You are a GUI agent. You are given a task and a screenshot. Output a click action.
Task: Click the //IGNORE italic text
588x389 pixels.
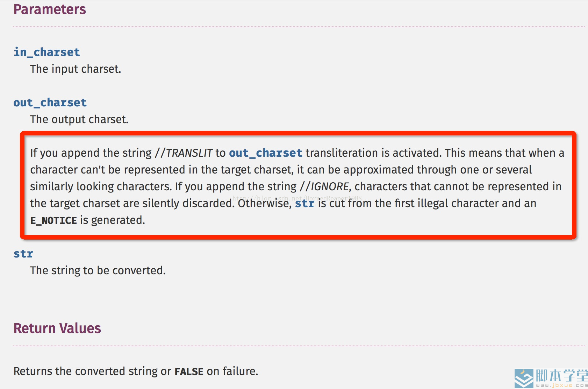pos(324,186)
